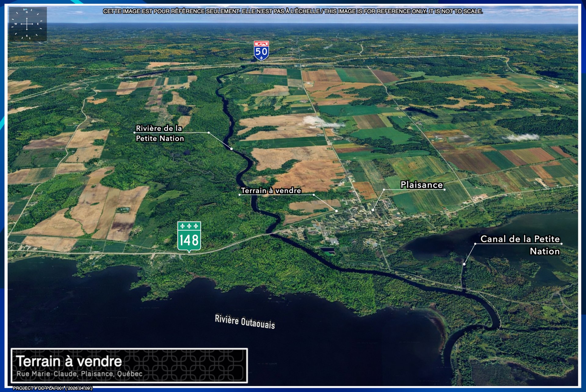Click the reference-only disclaimer text at the top
Image resolution: width=586 pixels, height=392 pixels.
pos(293,11)
